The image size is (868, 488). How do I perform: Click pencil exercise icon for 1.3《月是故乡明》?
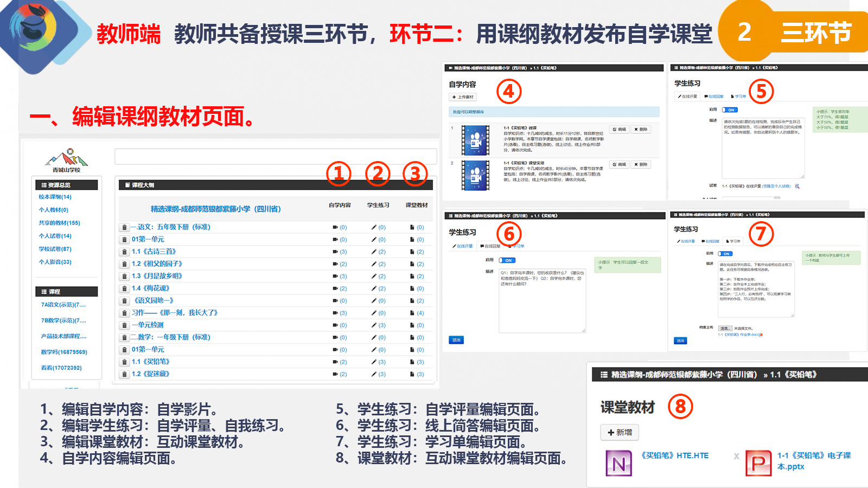point(374,277)
